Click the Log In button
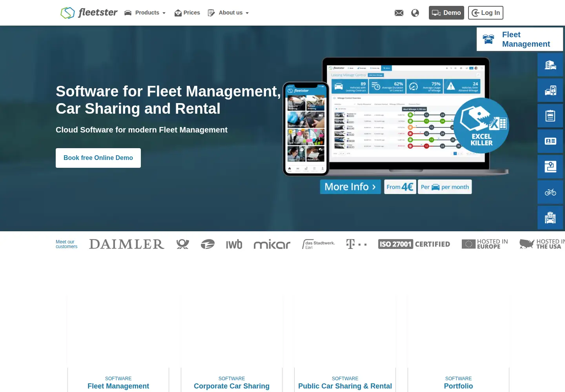The width and height of the screenshot is (565, 392). (486, 13)
